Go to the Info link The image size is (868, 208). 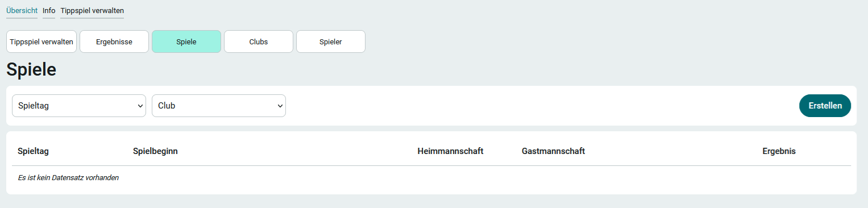[x=49, y=10]
